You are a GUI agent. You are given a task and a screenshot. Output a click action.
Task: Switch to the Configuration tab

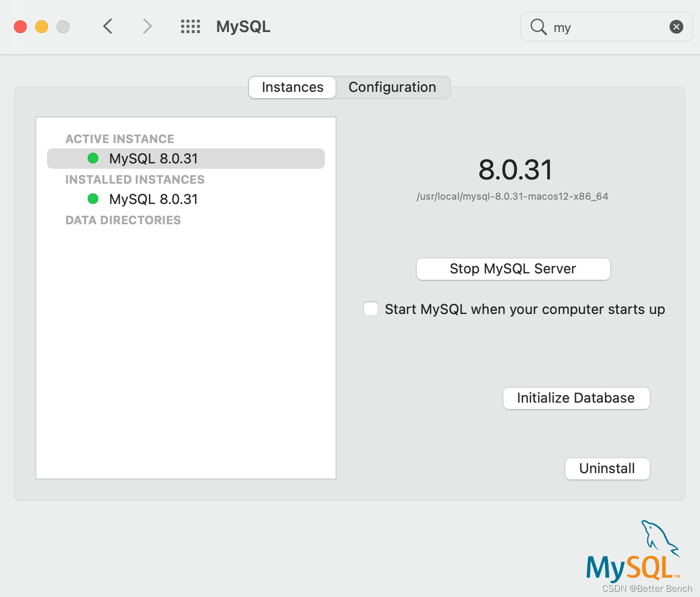pyautogui.click(x=392, y=87)
